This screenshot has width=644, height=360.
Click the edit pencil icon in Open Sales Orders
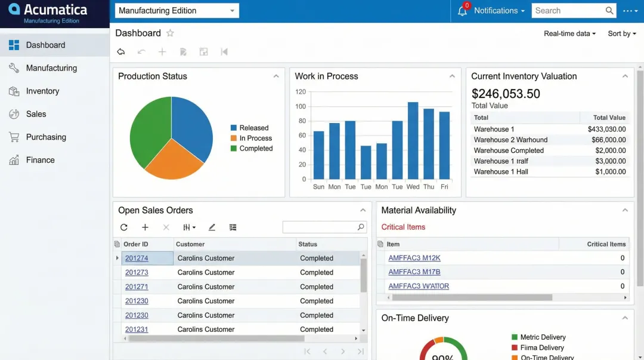(212, 227)
